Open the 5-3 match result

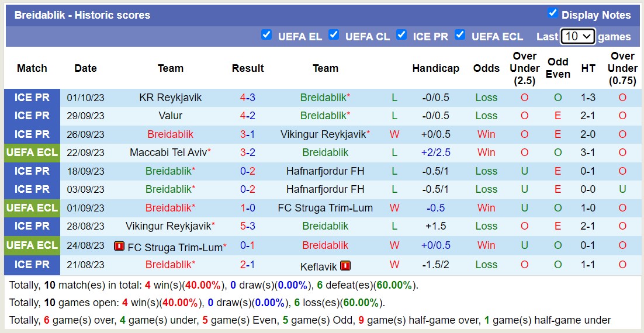tap(248, 226)
